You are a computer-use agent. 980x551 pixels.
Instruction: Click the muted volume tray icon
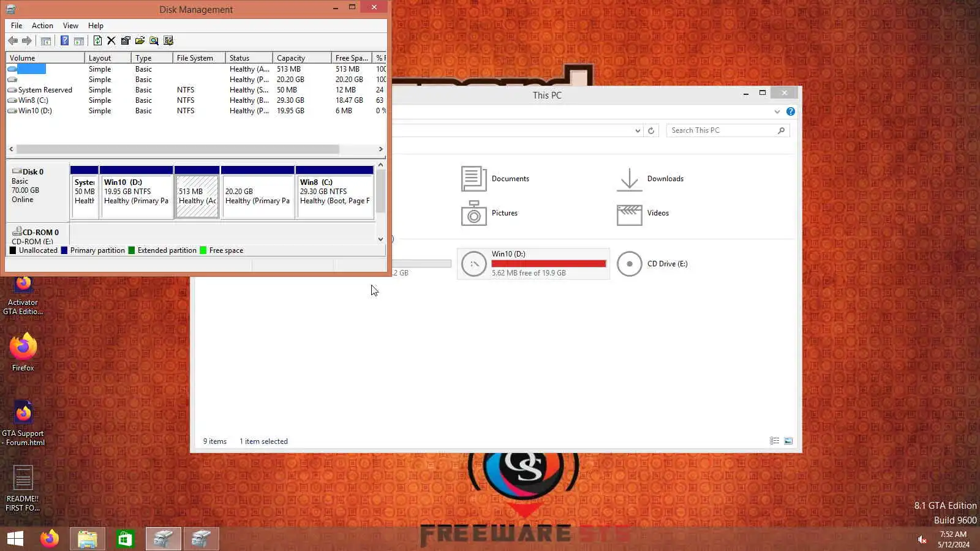tap(922, 539)
